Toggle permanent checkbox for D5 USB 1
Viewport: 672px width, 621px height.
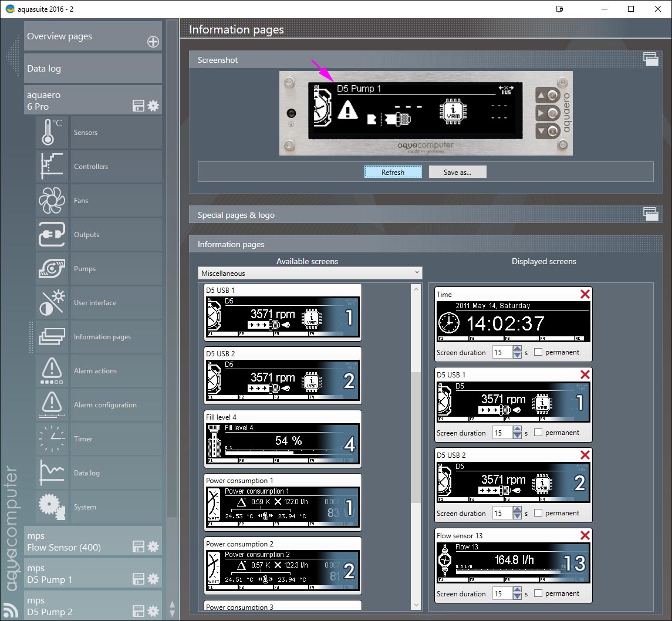point(538,433)
